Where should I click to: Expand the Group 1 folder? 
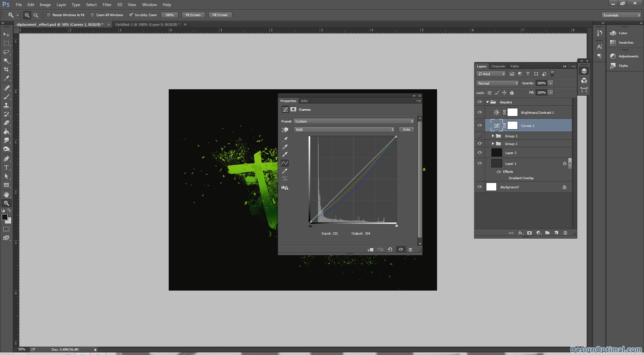coord(493,136)
